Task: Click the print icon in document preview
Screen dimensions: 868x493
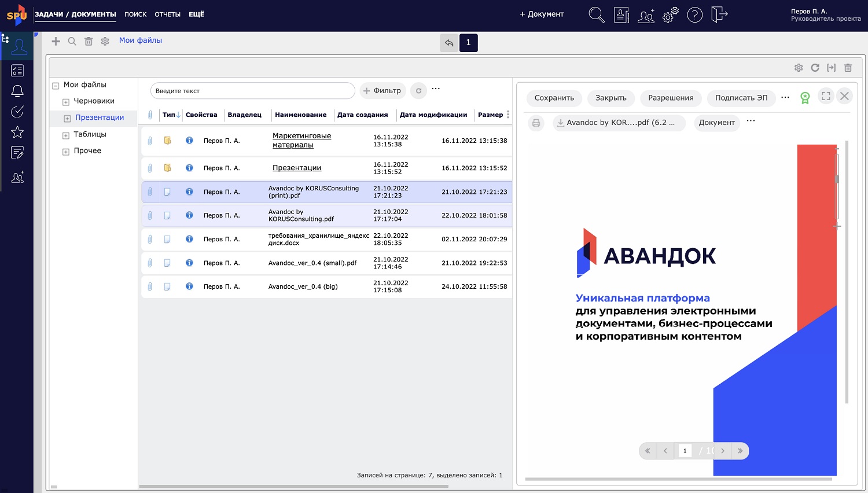Action: [536, 123]
